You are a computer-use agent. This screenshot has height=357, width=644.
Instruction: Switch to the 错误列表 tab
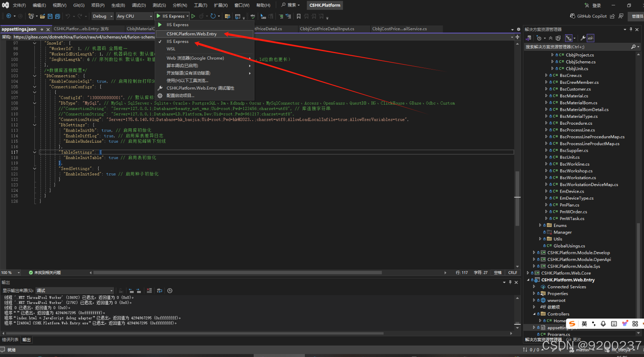coord(10,340)
